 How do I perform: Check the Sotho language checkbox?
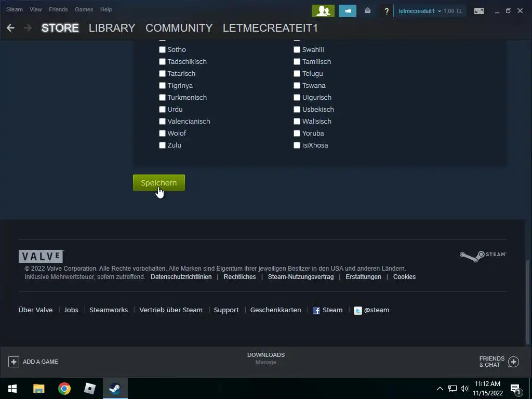tap(162, 49)
